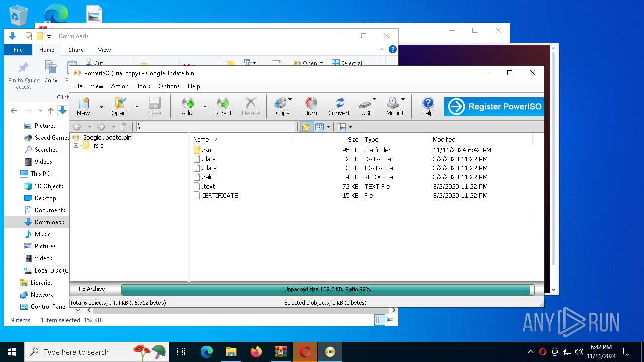
Task: Open the Home tab in Explorer ribbon
Action: [x=47, y=50]
